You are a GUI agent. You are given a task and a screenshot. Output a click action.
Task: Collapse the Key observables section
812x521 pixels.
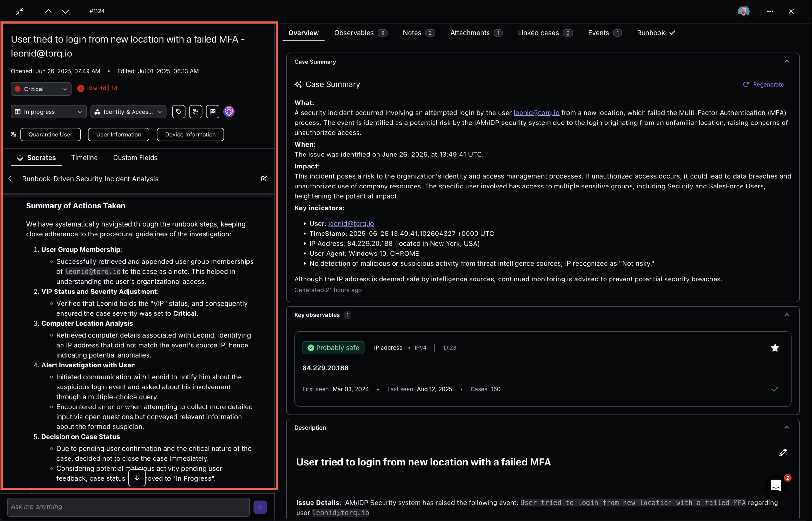click(x=787, y=315)
